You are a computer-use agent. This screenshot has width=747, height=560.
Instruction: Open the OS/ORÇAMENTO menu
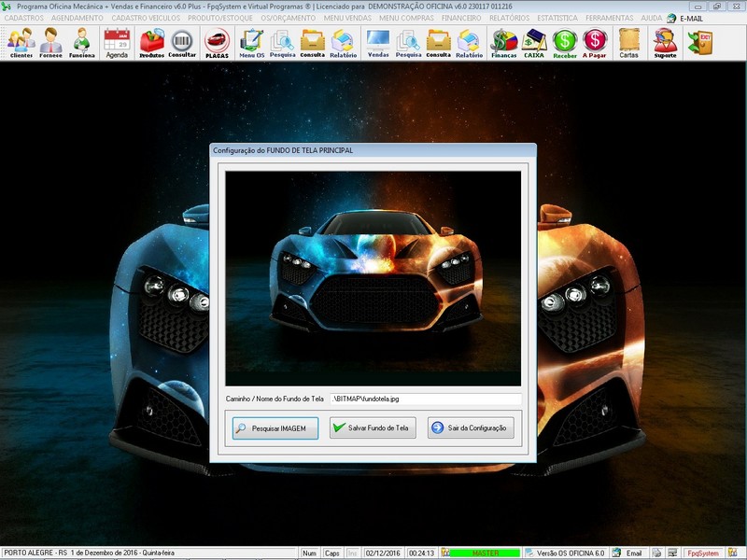[x=289, y=18]
